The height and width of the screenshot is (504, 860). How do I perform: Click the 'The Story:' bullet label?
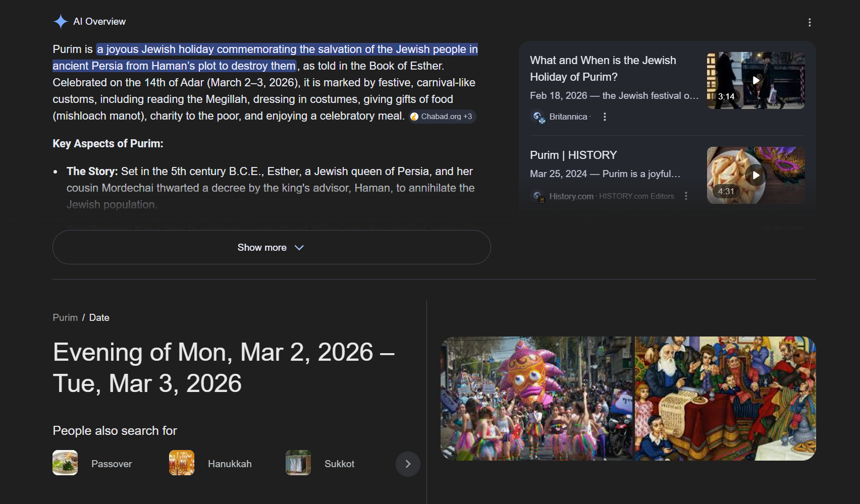point(92,172)
